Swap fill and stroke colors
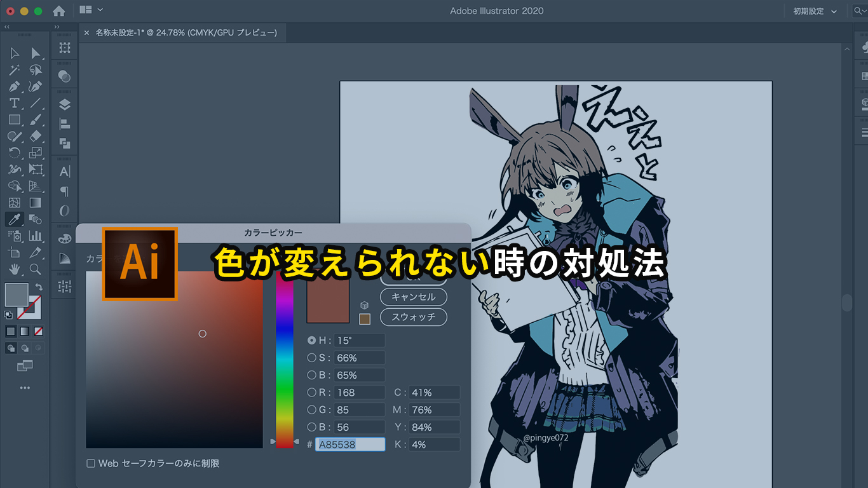 pyautogui.click(x=39, y=287)
